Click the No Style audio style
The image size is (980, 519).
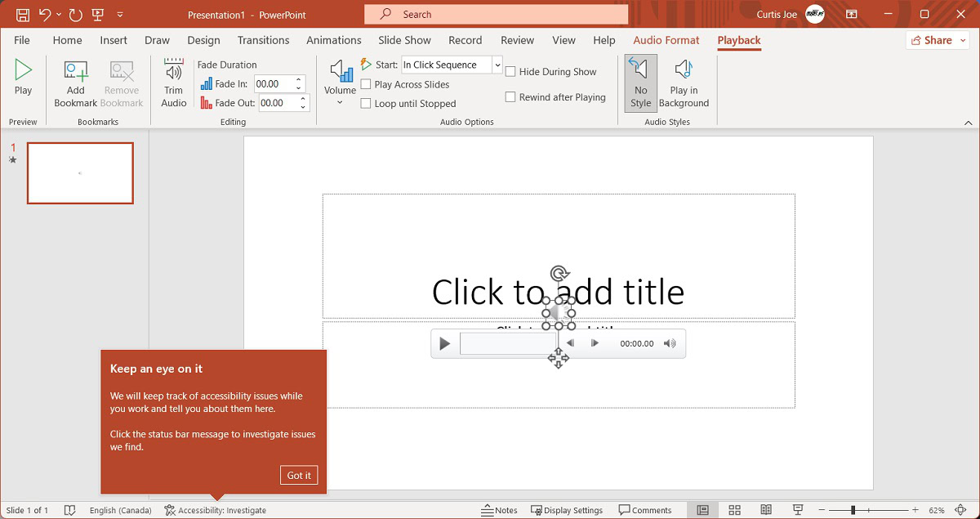tap(640, 83)
